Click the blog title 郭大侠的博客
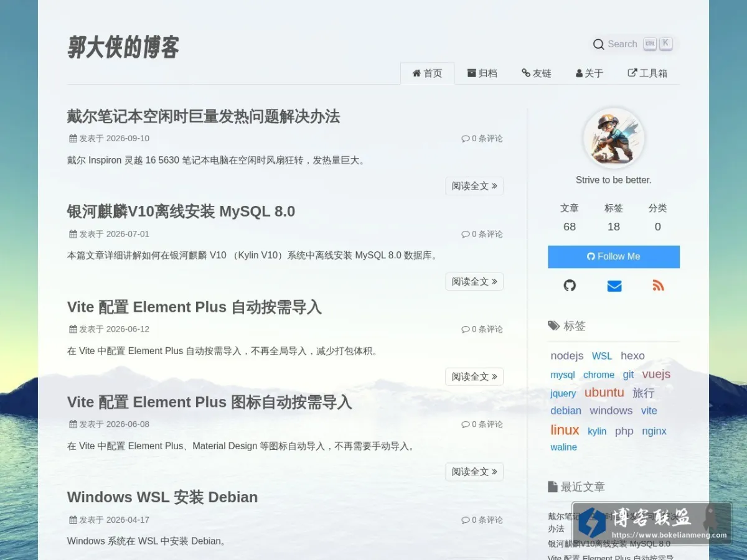Image resolution: width=747 pixels, height=560 pixels. [x=123, y=47]
